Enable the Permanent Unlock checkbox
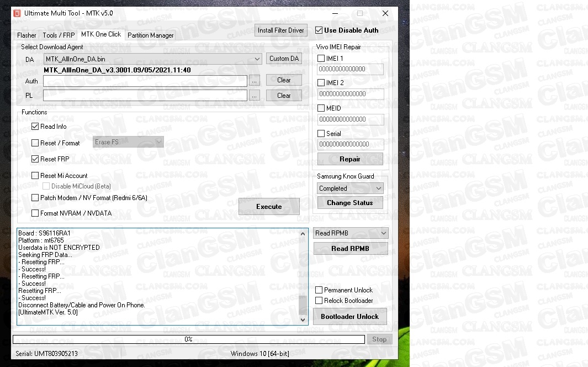 tap(319, 290)
